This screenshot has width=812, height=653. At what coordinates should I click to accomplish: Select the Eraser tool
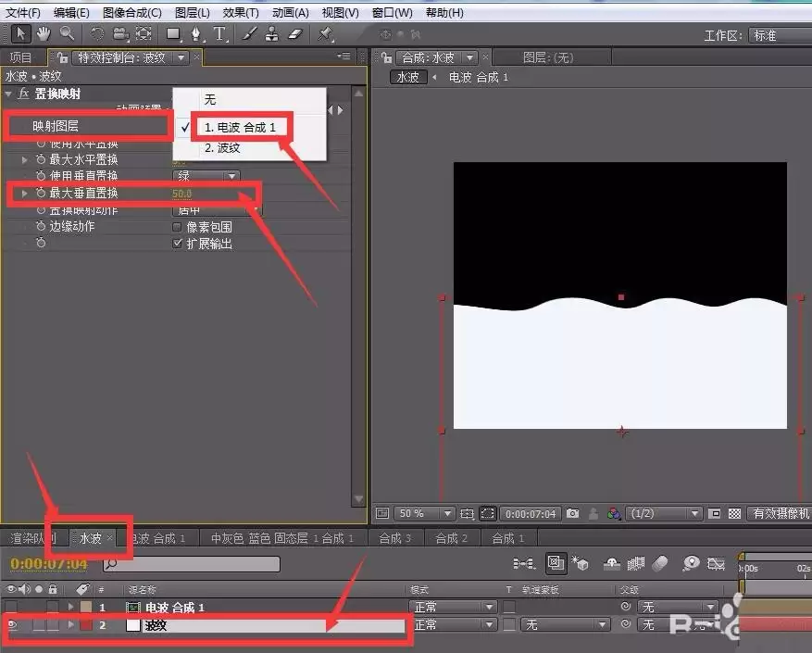point(294,34)
